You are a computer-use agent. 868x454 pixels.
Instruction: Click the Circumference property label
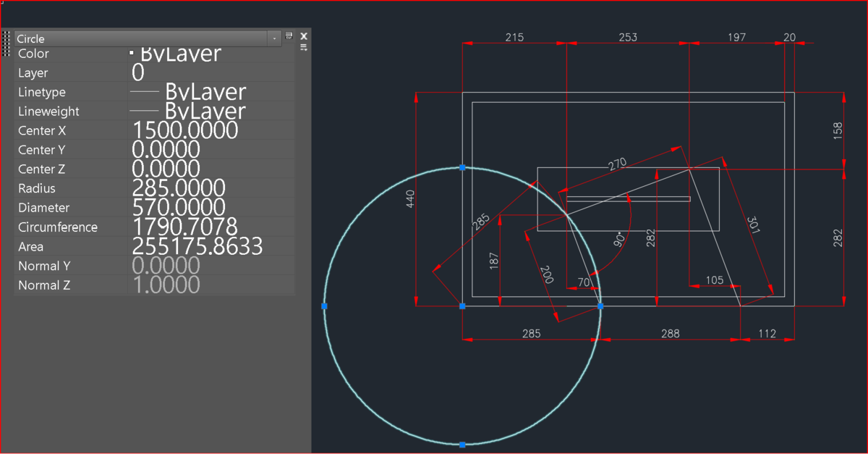pos(57,227)
